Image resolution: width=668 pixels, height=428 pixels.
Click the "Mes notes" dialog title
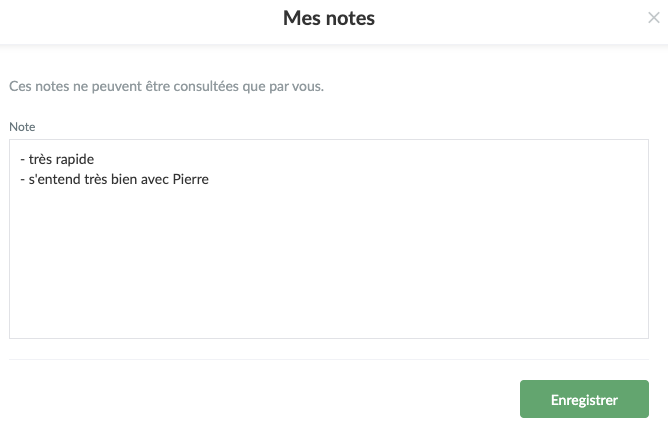coord(329,18)
